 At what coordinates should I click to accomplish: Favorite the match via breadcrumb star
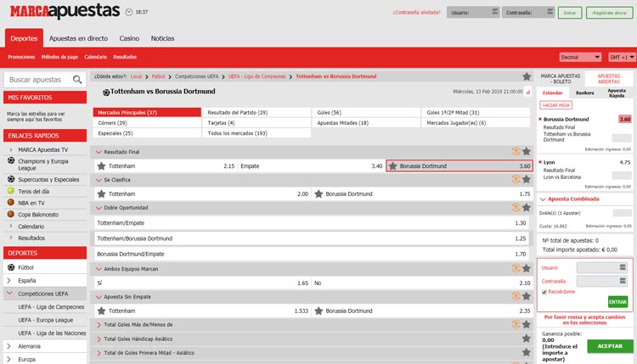click(x=527, y=76)
